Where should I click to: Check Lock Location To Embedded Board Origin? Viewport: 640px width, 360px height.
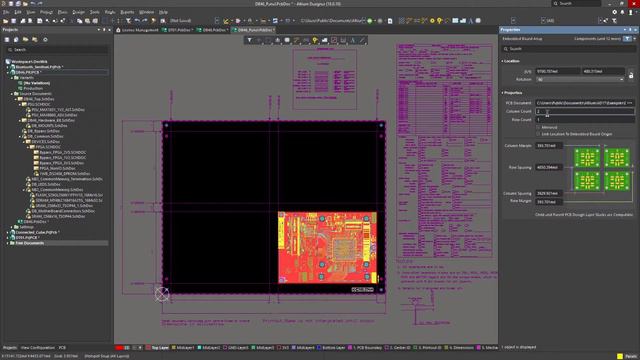pyautogui.click(x=538, y=134)
